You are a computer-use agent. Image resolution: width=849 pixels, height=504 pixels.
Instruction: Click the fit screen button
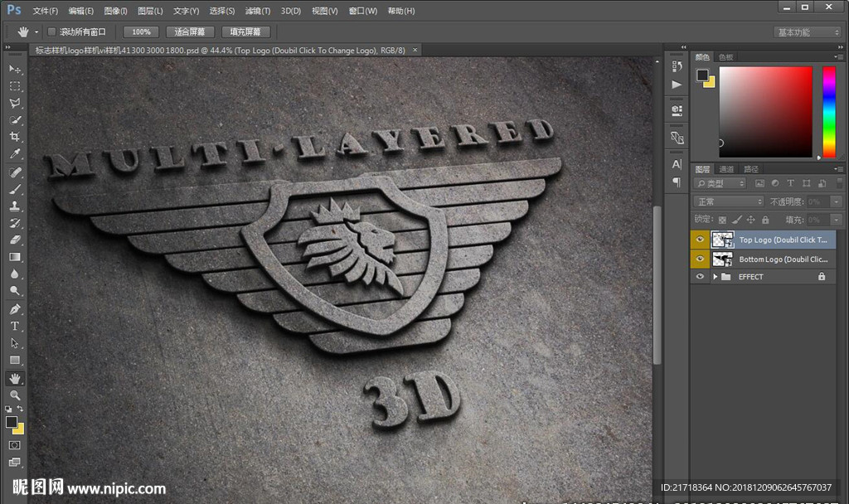190,31
